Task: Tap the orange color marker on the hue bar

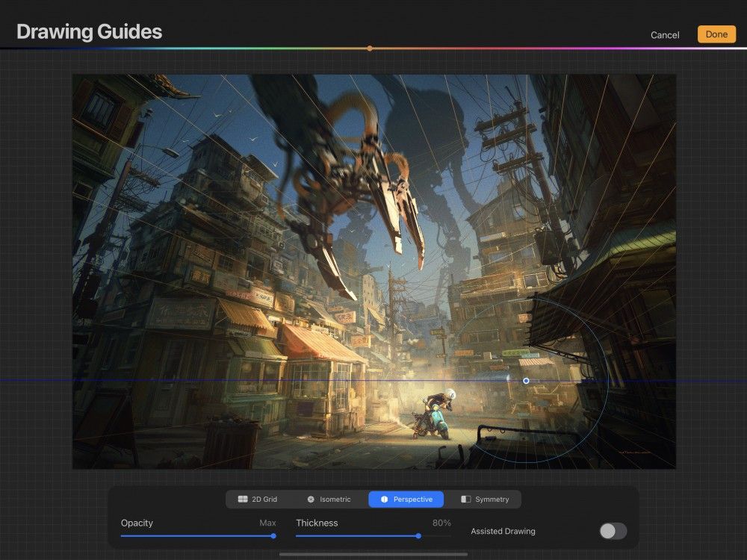Action: 370,47
